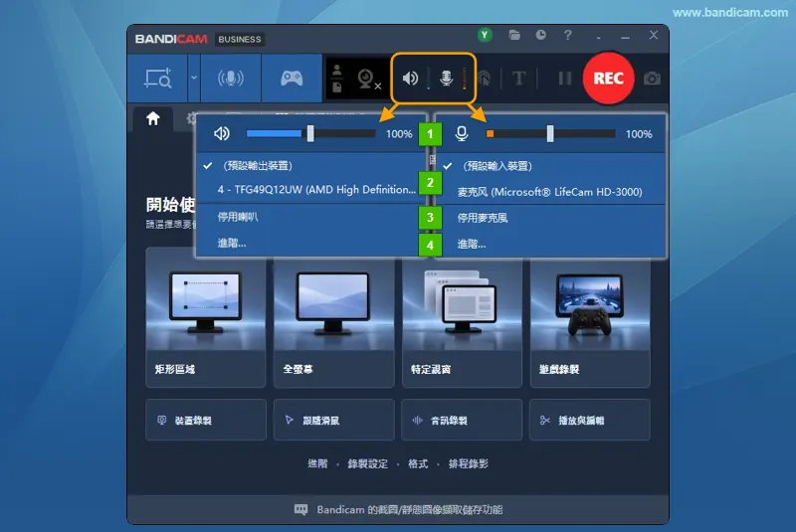
Task: Open the 錄製設定 recording settings link
Action: tap(367, 463)
